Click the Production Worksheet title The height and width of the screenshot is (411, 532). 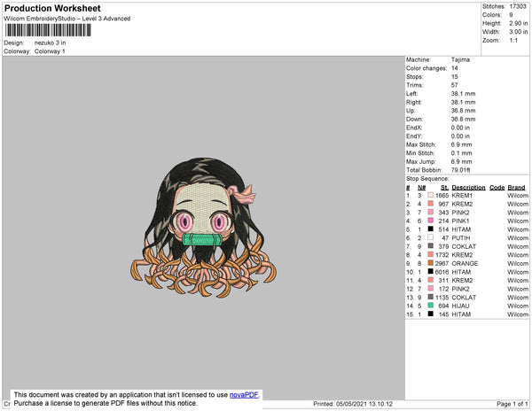click(x=52, y=9)
